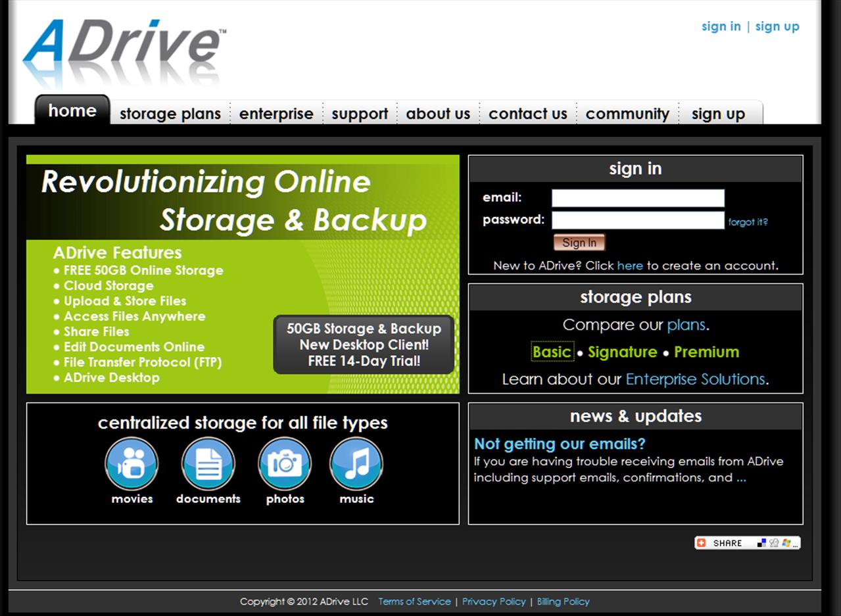The height and width of the screenshot is (616, 841).
Task: Open the music note icon
Action: [356, 464]
